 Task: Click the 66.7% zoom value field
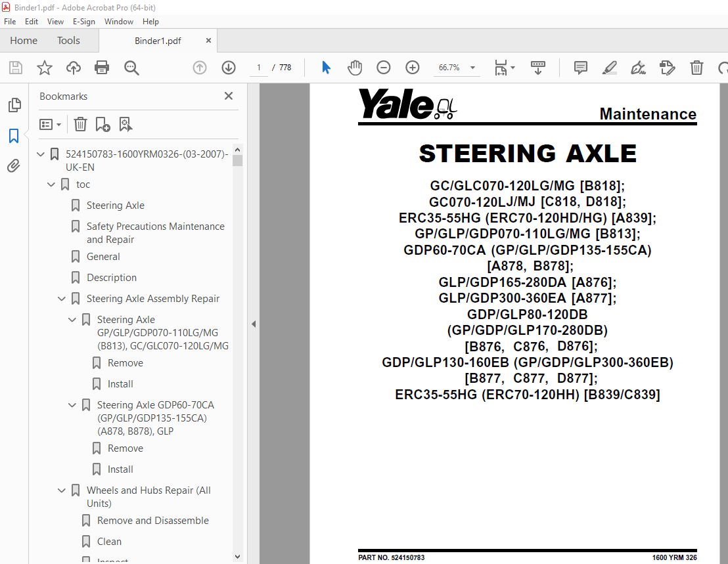pos(449,68)
